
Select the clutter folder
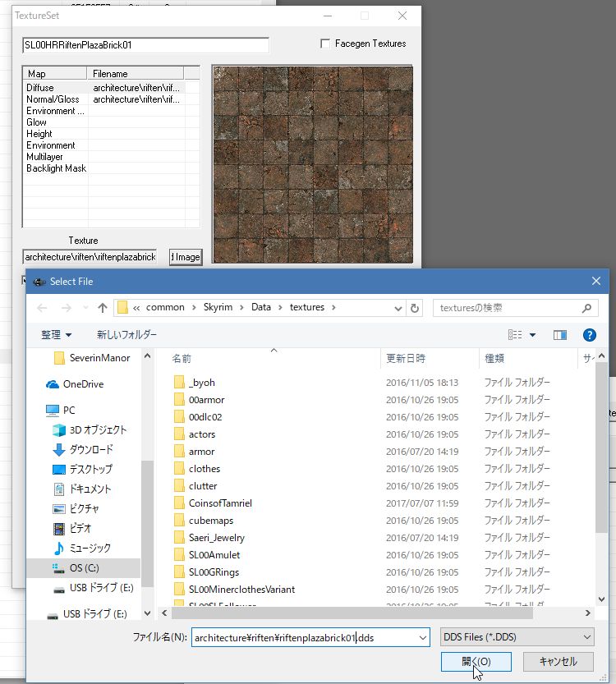(195, 486)
